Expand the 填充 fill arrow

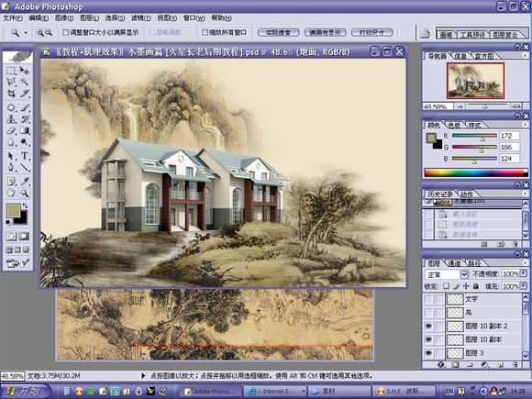pos(523,286)
